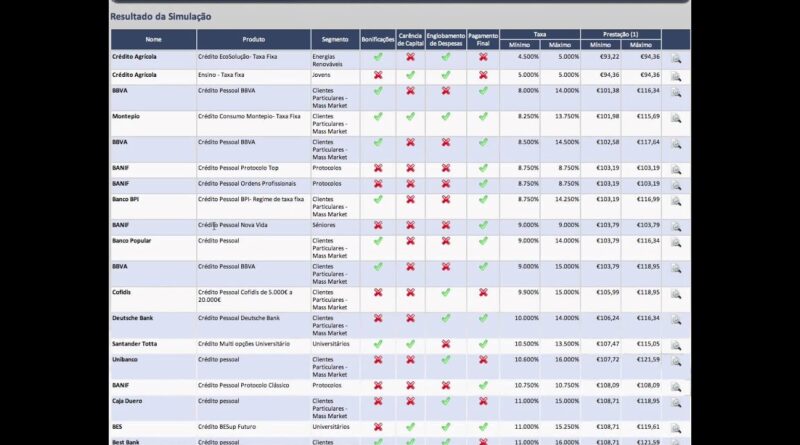Click the Resultado da Simulação heading
Viewport: 800px width, 445px height.
pos(161,16)
